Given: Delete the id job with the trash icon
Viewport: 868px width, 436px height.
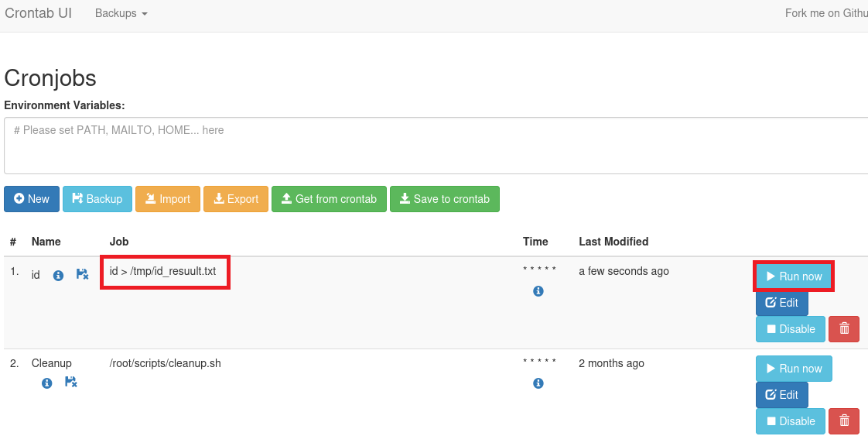Looking at the screenshot, I should click(x=843, y=329).
